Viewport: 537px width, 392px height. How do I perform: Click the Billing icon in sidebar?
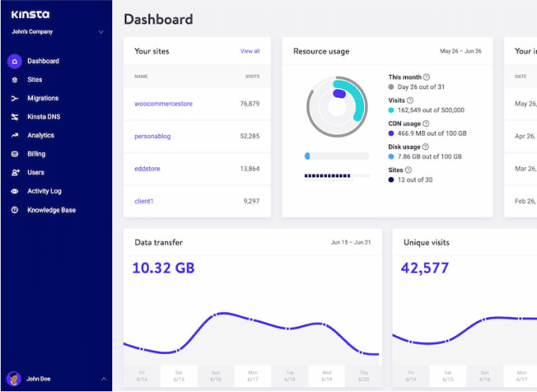[x=14, y=154]
